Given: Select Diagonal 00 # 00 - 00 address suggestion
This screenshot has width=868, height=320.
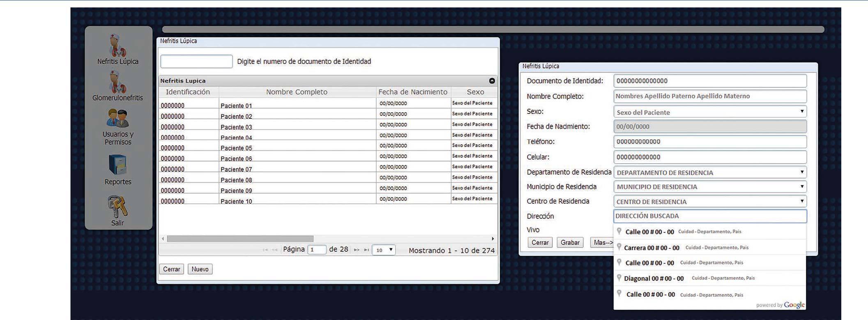Looking at the screenshot, I should pos(654,278).
